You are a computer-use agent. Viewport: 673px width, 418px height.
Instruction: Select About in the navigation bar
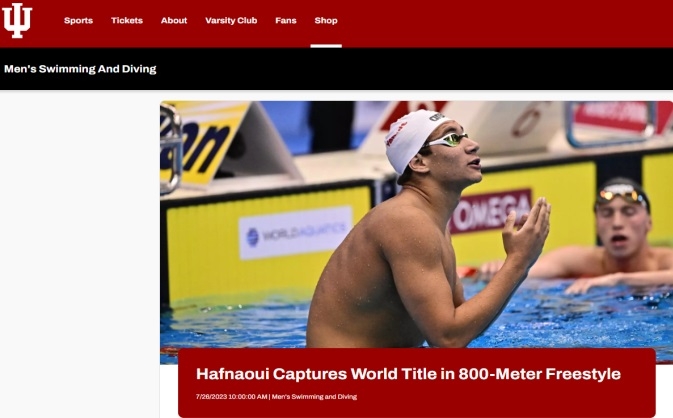tap(174, 21)
